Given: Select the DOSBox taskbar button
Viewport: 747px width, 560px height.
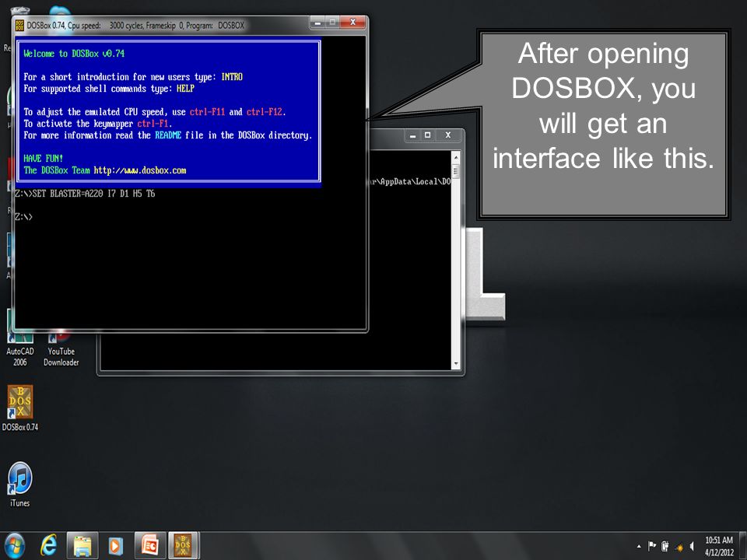Looking at the screenshot, I should 184,546.
